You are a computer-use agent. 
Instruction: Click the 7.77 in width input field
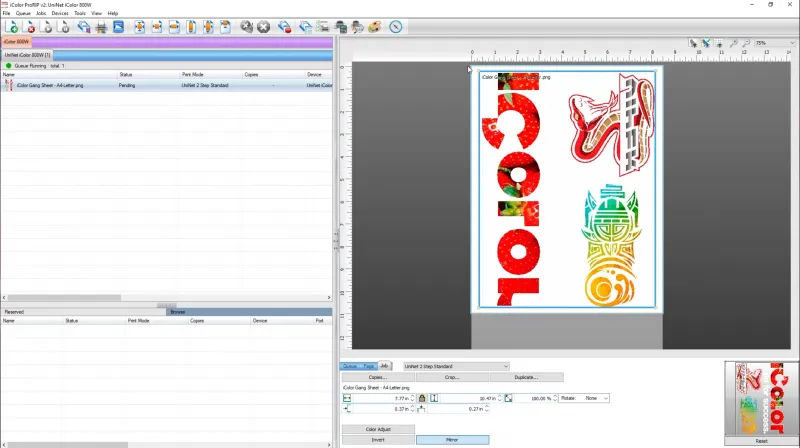point(381,398)
